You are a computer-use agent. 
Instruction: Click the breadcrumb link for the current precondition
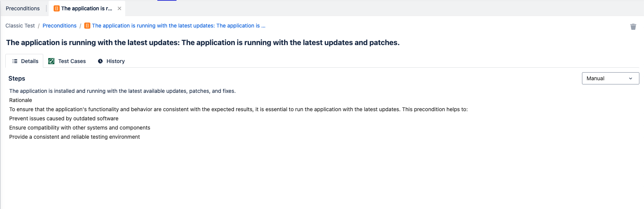click(x=178, y=26)
